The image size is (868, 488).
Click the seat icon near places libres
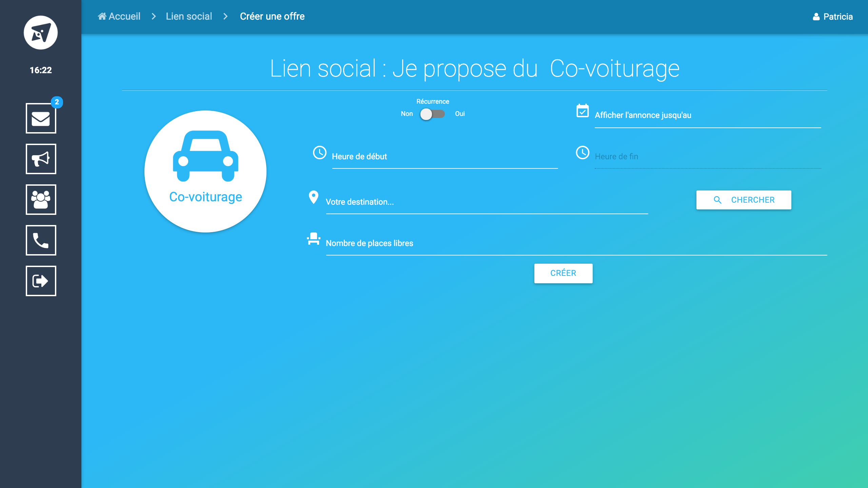click(x=313, y=239)
